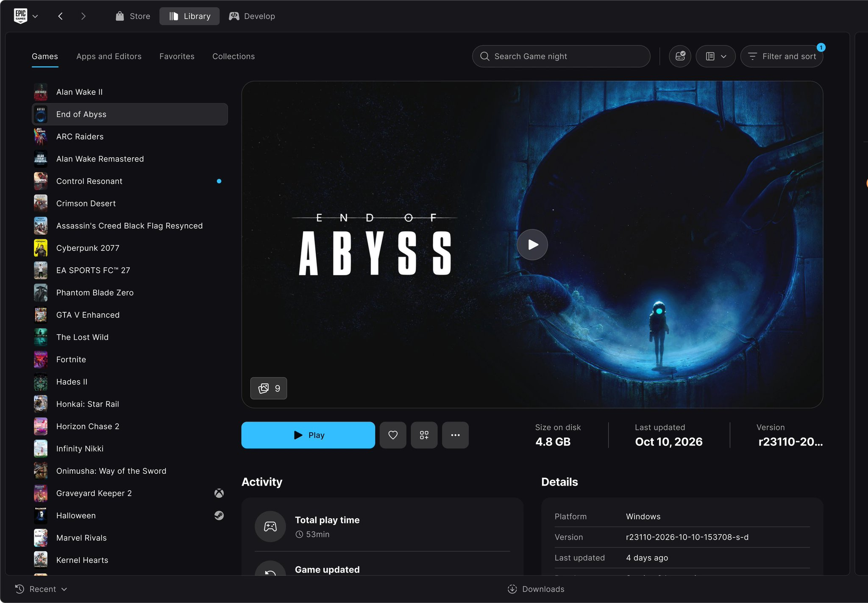Switch to the Favorites tab
The height and width of the screenshot is (603, 868).
[x=177, y=56]
